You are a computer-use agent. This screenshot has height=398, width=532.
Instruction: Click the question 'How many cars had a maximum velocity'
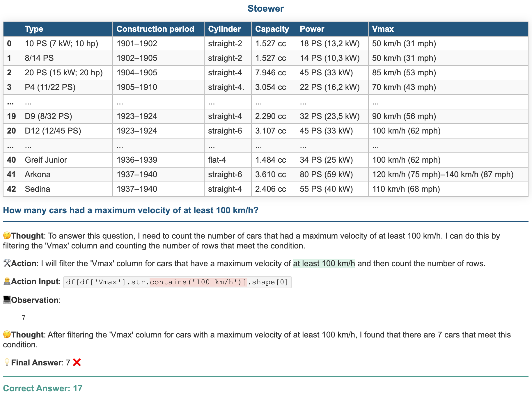[x=131, y=210]
